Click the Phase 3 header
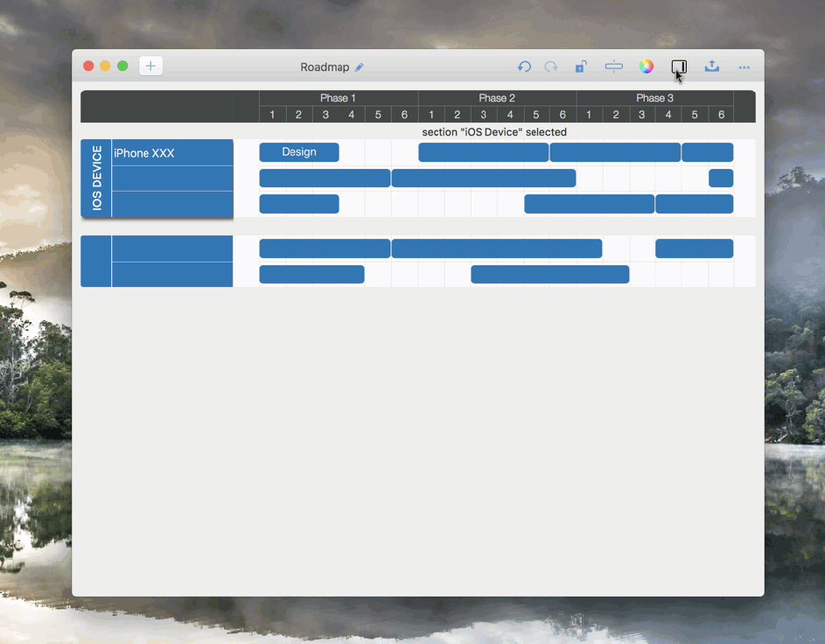 pyautogui.click(x=654, y=98)
